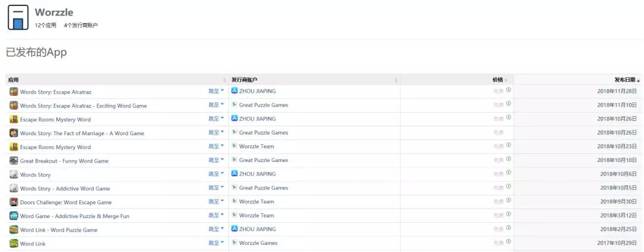Image resolution: width=644 pixels, height=252 pixels.
Task: Click App Store icon in 2018年11月28日 row
Action: 234,91
